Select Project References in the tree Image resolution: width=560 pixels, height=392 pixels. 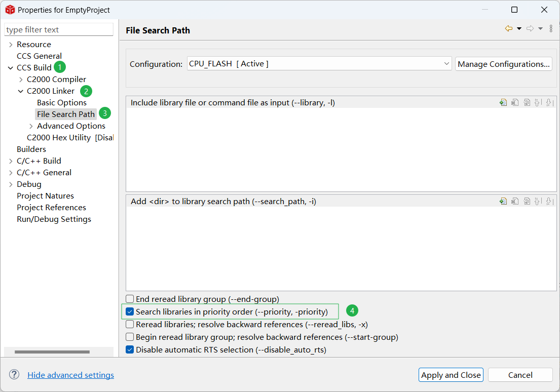[51, 208]
